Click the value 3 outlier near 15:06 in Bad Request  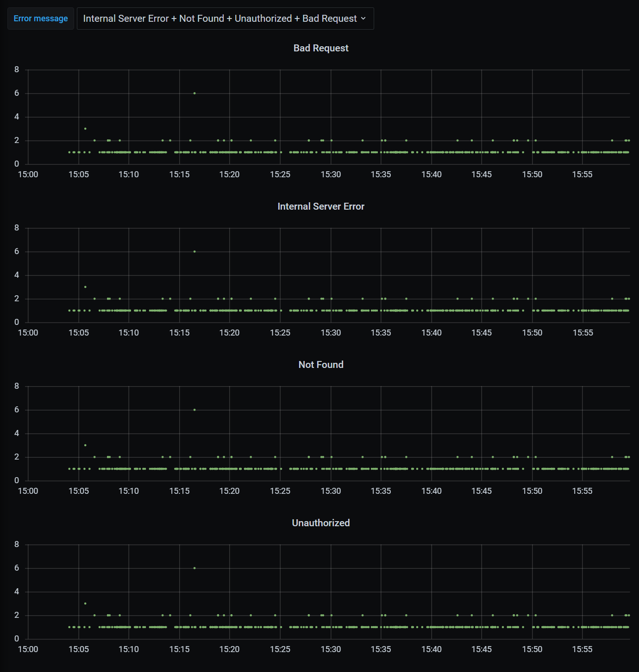tap(85, 129)
